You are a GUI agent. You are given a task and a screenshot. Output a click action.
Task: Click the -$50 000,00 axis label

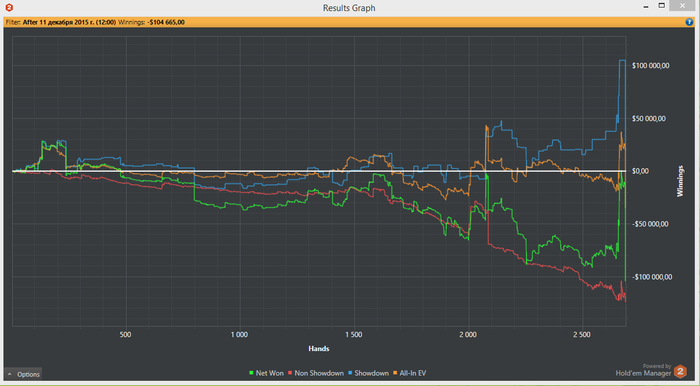coord(650,224)
